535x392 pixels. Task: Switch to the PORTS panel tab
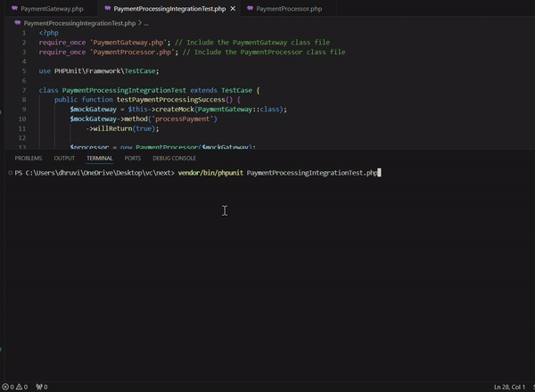[132, 158]
